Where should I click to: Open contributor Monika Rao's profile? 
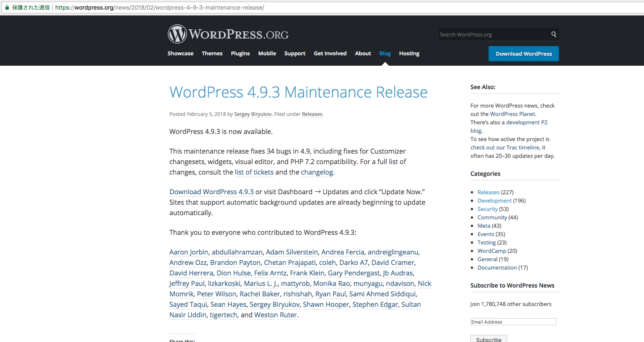[x=332, y=283]
